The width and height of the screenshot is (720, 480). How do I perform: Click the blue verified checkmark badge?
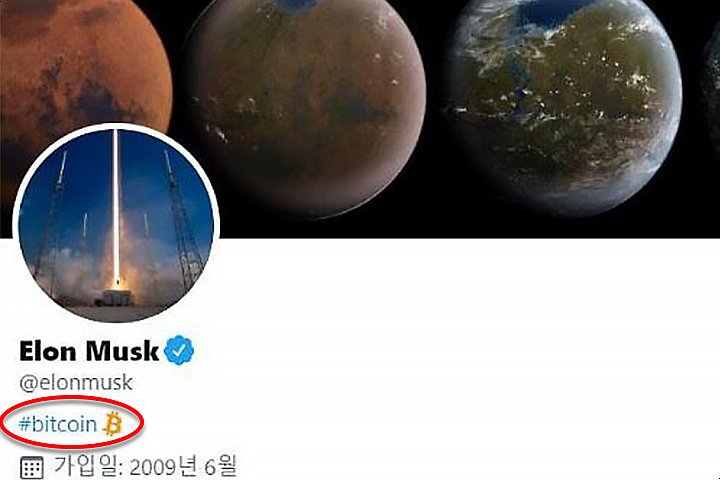[179, 350]
